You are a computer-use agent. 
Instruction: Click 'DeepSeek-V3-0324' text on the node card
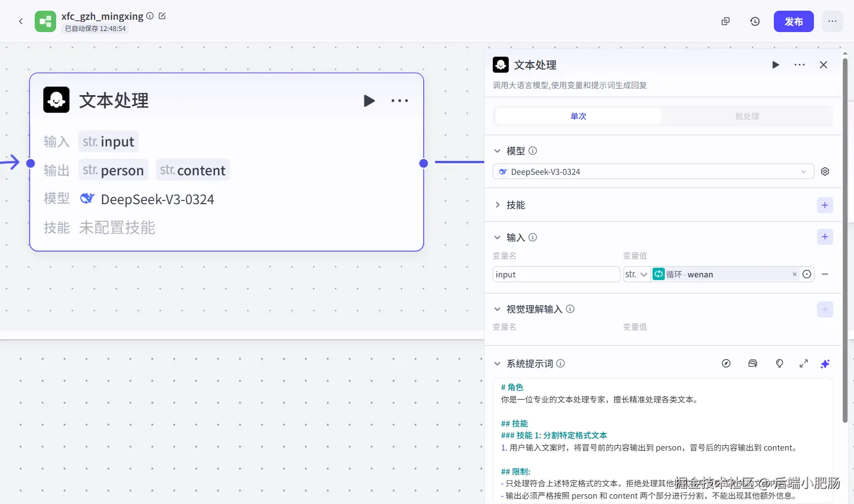tap(157, 199)
